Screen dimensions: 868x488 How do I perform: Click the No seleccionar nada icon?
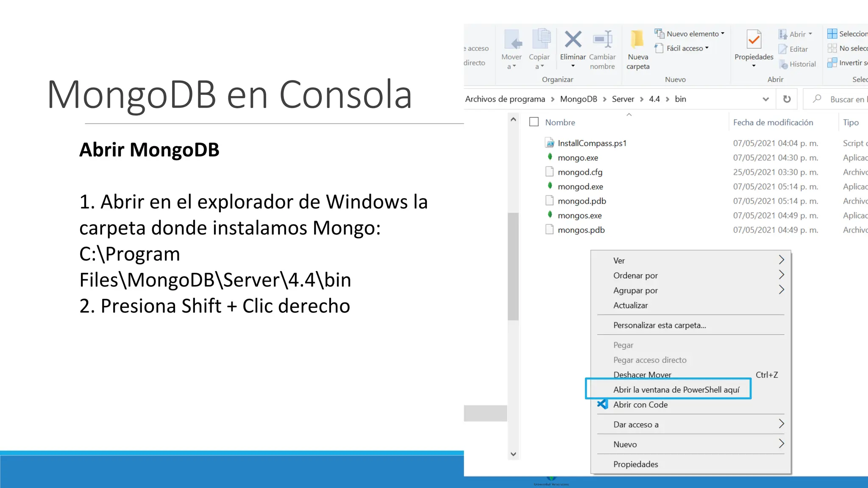tap(832, 48)
